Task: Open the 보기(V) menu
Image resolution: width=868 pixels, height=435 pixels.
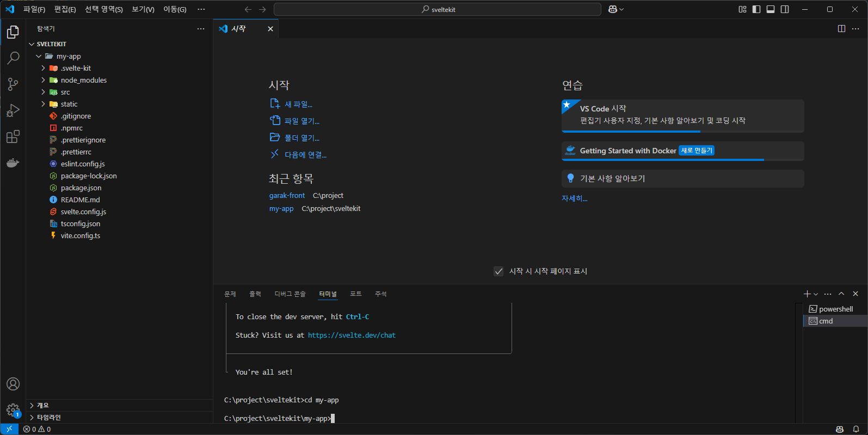Action: [x=143, y=9]
